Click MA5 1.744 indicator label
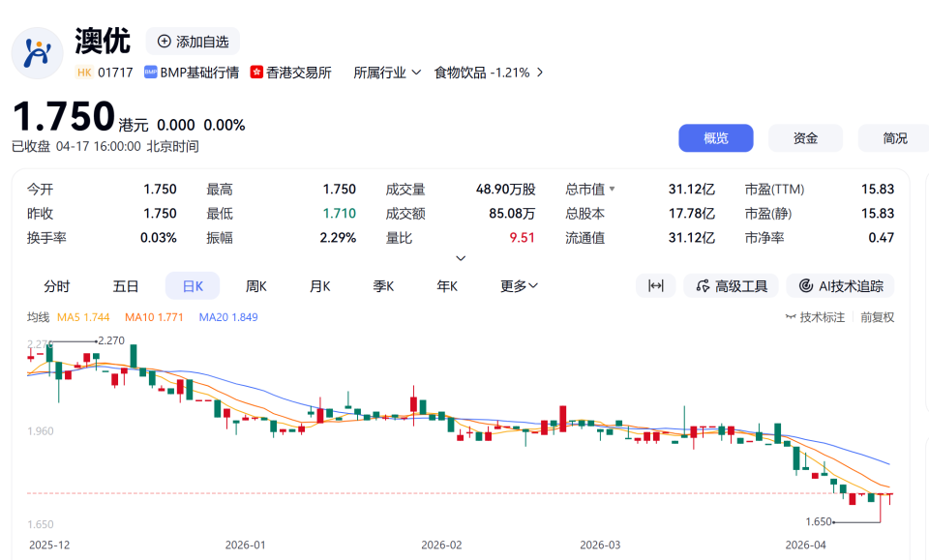 pos(83,317)
